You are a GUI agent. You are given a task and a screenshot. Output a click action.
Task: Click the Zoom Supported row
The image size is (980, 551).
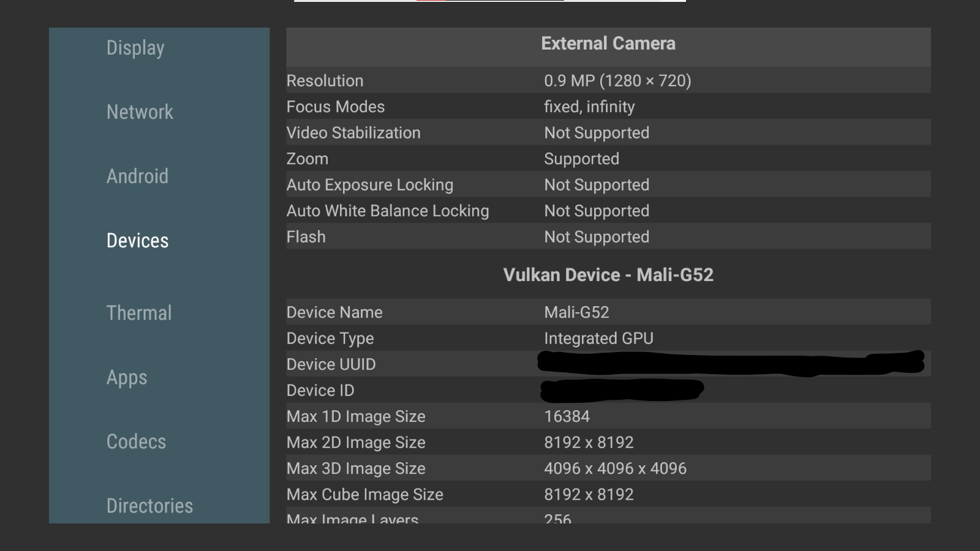608,159
